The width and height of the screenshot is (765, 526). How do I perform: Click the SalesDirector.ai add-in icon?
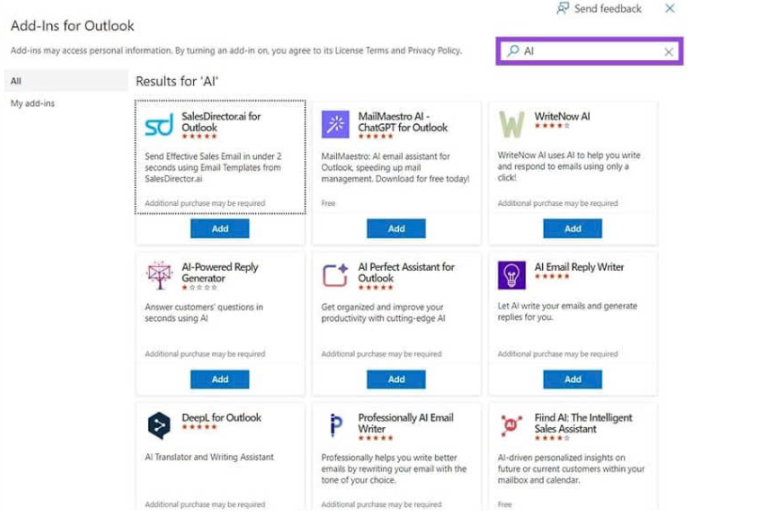click(159, 126)
